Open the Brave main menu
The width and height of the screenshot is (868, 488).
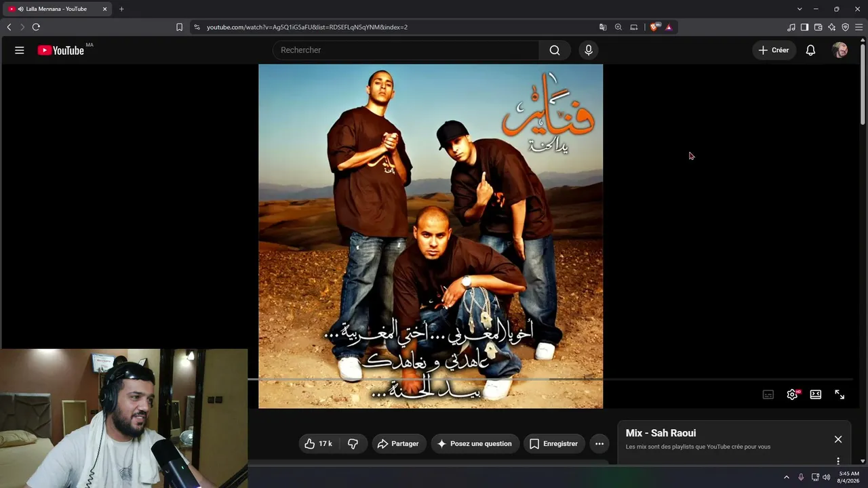coord(859,27)
